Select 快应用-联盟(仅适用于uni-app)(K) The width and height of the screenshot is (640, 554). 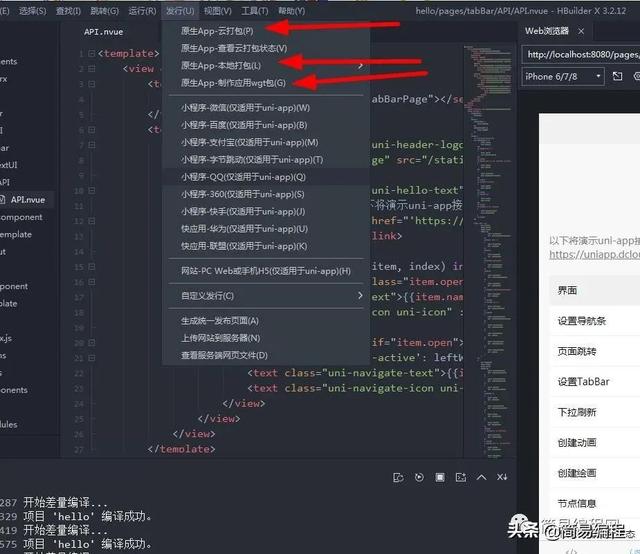[x=266, y=246]
